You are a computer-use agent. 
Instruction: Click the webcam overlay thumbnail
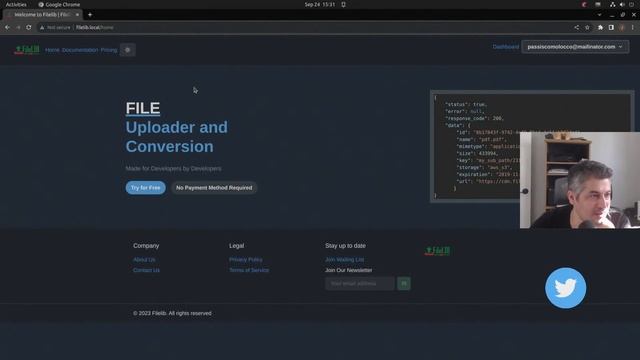click(x=580, y=180)
